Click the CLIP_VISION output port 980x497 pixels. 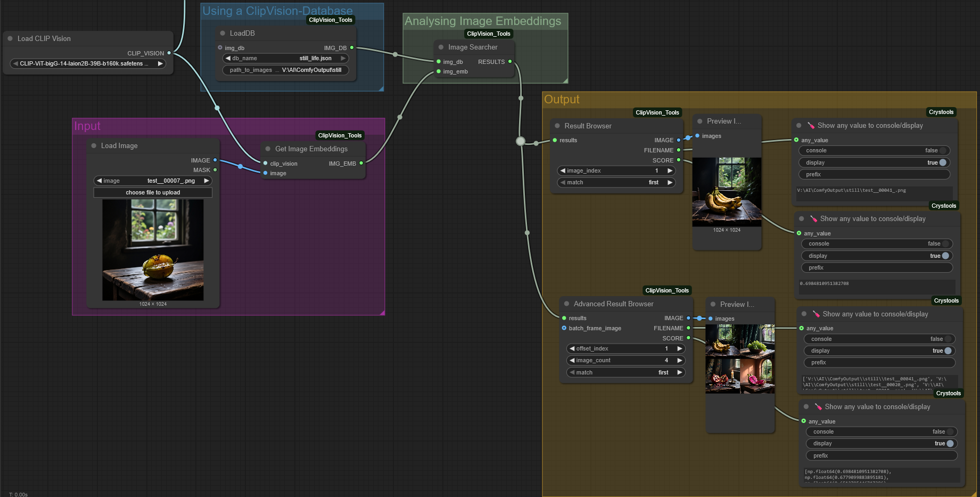click(169, 53)
